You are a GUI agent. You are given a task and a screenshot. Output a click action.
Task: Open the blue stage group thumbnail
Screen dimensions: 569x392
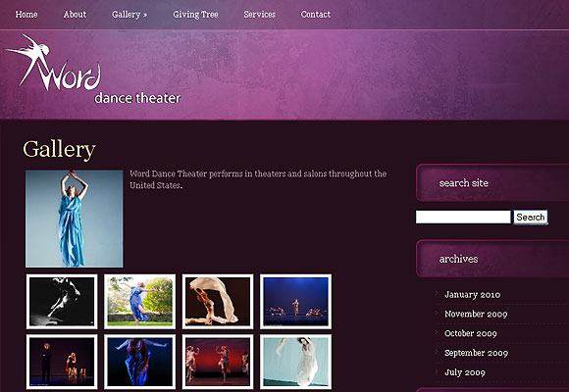pos(295,302)
